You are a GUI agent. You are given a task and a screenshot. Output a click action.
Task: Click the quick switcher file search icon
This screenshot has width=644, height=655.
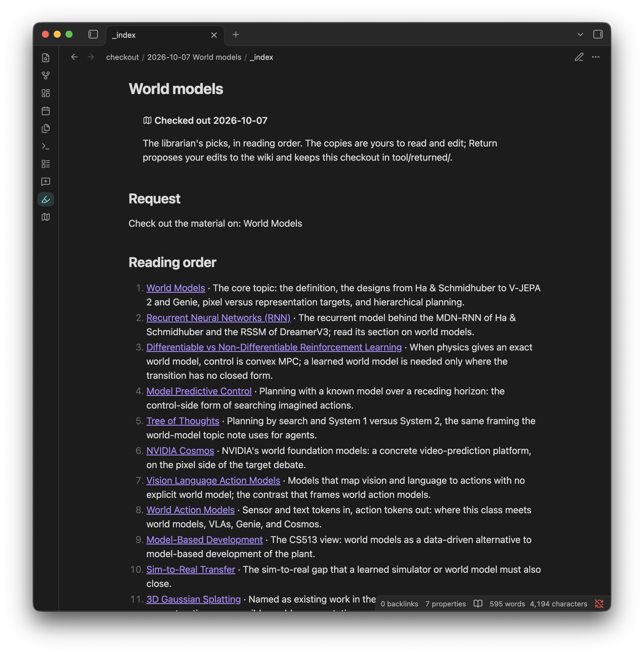pos(46,58)
